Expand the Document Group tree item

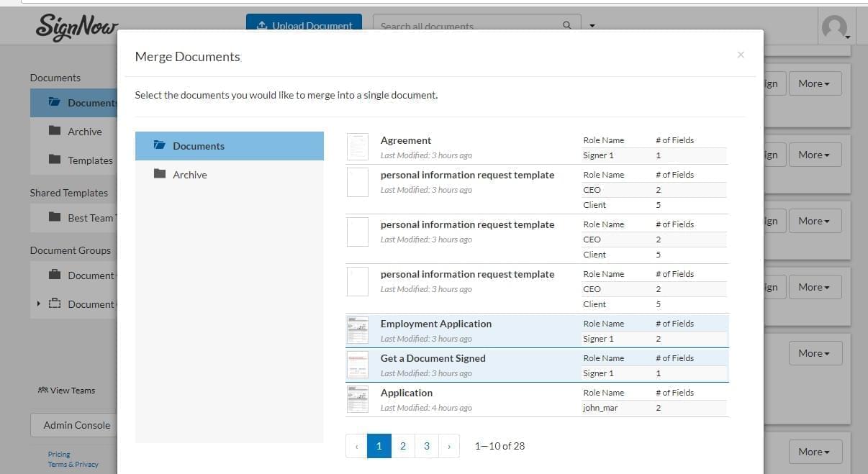click(39, 304)
